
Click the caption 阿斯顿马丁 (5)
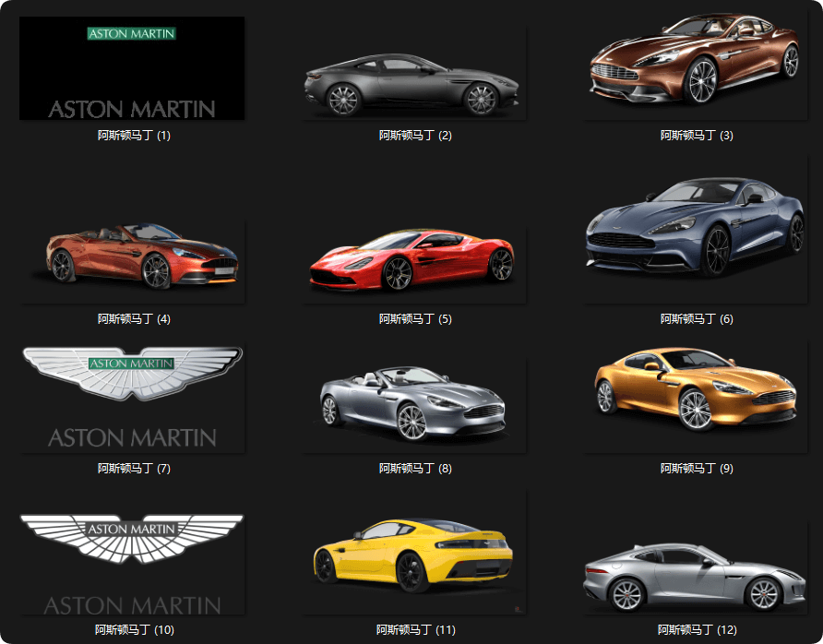[415, 319]
